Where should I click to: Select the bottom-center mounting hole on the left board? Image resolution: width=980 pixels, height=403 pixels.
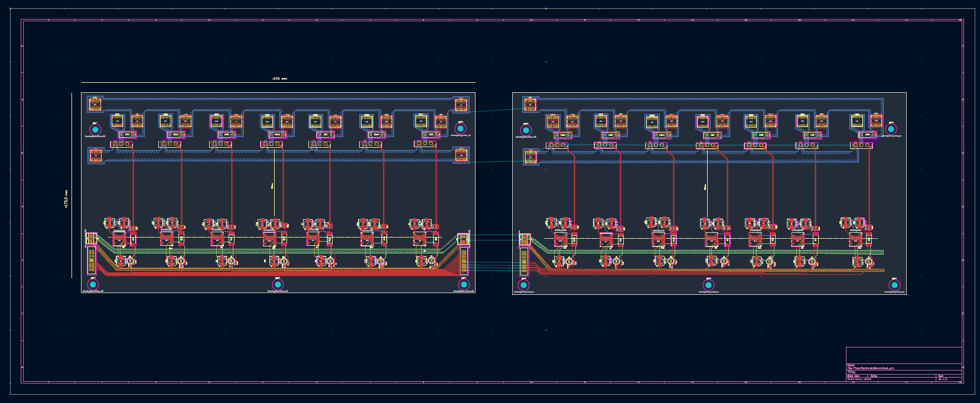(278, 284)
